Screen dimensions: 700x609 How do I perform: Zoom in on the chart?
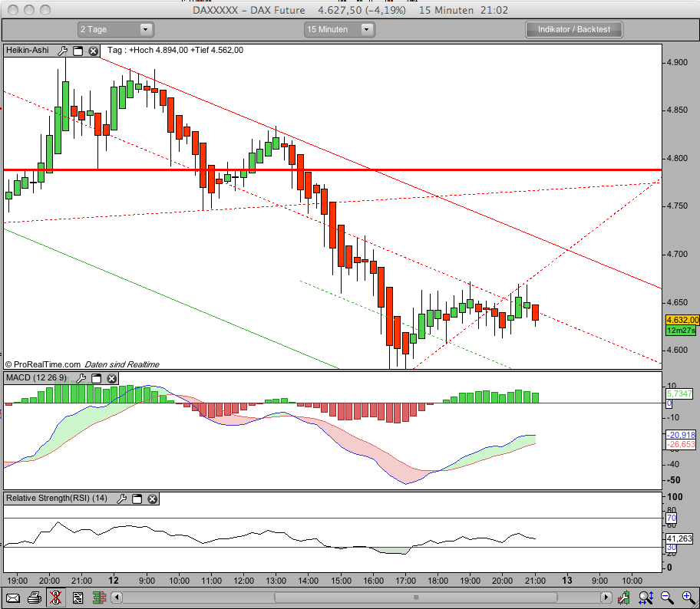tap(688, 597)
